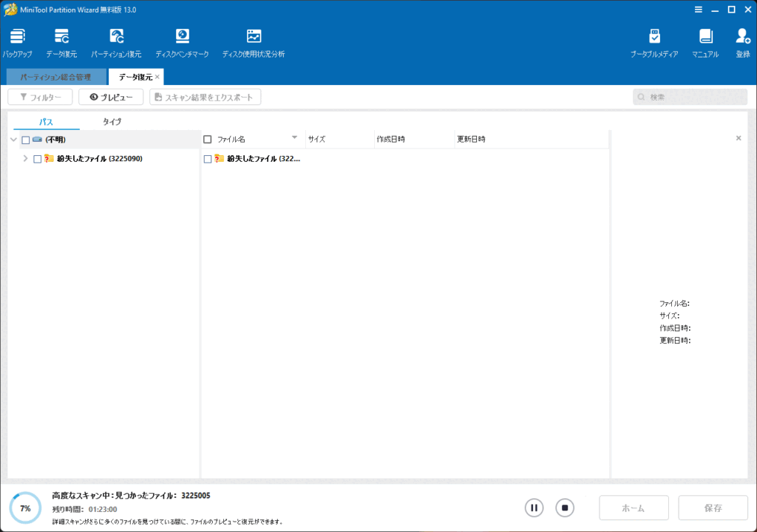Viewport: 757px width, 532px height.
Task: Collapse the (不明) root tree node
Action: 13,140
